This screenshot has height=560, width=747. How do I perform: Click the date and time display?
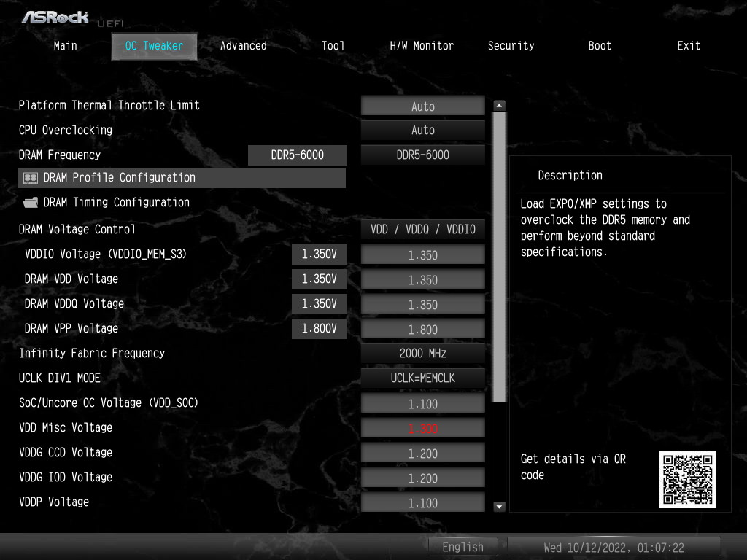[x=614, y=547]
